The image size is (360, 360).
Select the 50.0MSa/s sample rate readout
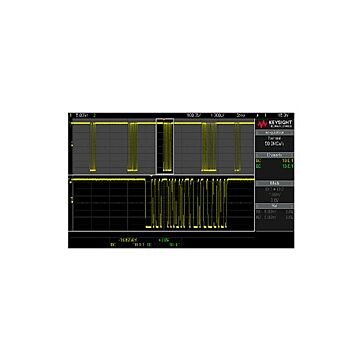[275, 143]
